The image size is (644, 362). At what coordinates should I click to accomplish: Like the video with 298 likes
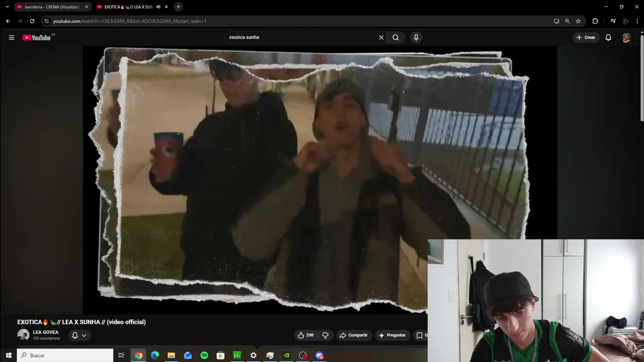[x=306, y=335]
